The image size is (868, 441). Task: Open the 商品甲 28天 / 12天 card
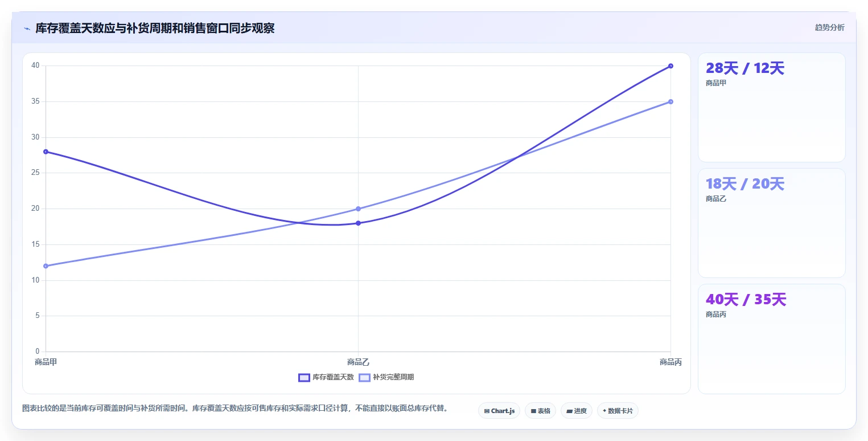pos(771,108)
